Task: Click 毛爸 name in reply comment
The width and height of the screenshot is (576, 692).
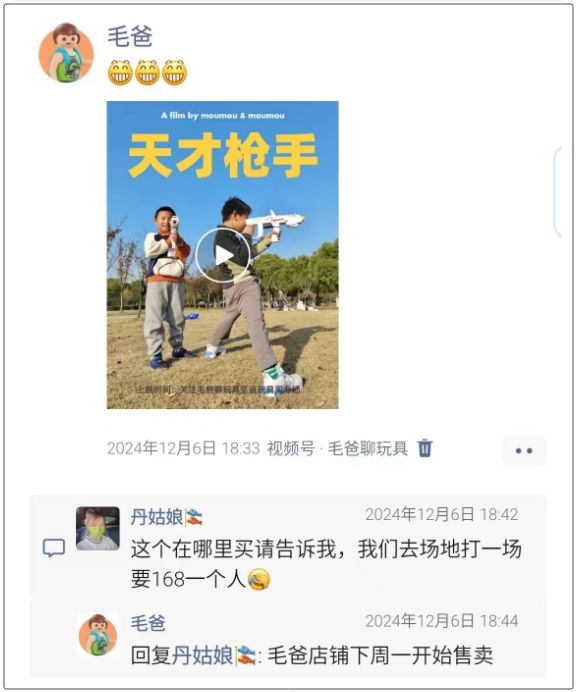Action: 148,623
